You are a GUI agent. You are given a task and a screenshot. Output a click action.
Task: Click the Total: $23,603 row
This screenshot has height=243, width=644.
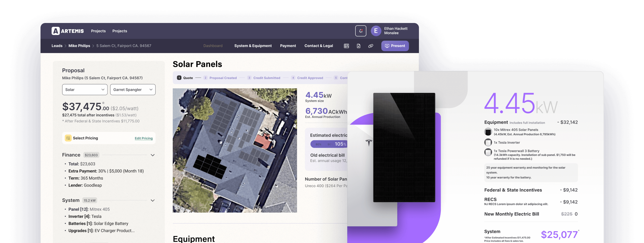pos(82,164)
